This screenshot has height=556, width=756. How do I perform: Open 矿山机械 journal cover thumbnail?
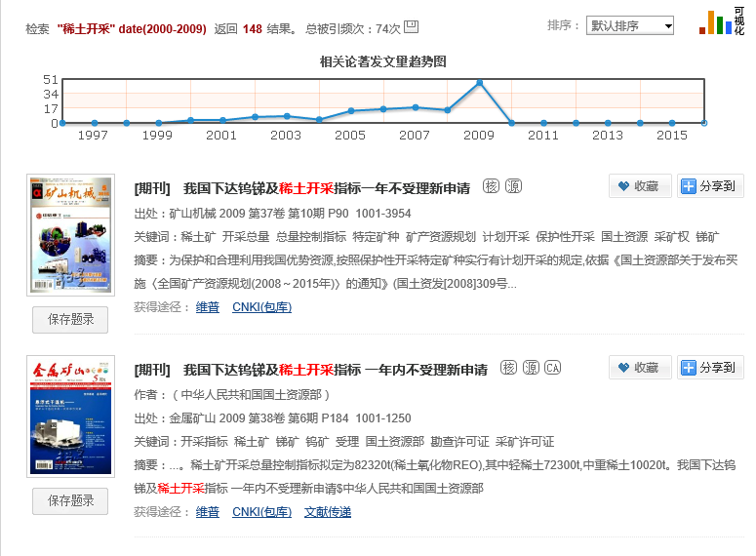tap(70, 236)
